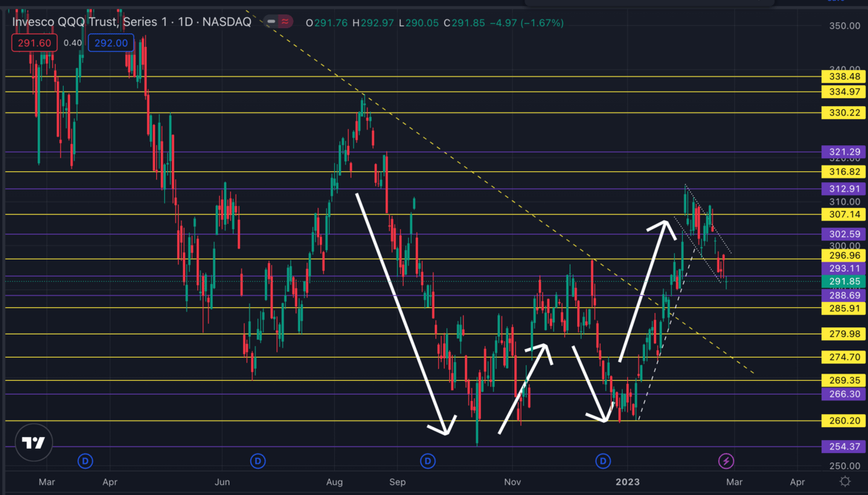Image resolution: width=868 pixels, height=495 pixels.
Task: Select the 269.35 price label
Action: (x=844, y=380)
